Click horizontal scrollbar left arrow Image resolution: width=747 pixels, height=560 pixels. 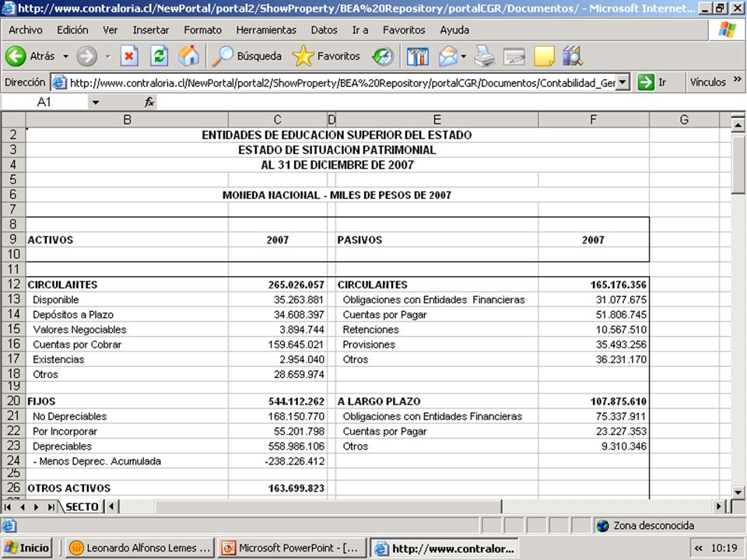(x=111, y=506)
